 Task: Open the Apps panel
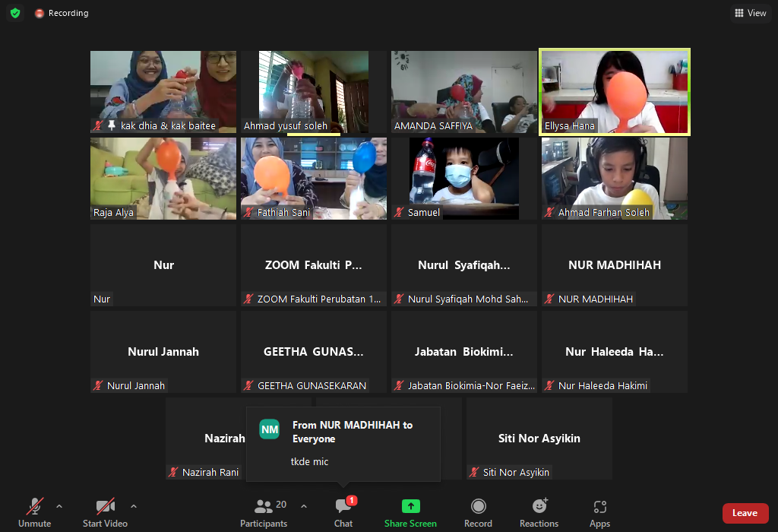pyautogui.click(x=599, y=511)
